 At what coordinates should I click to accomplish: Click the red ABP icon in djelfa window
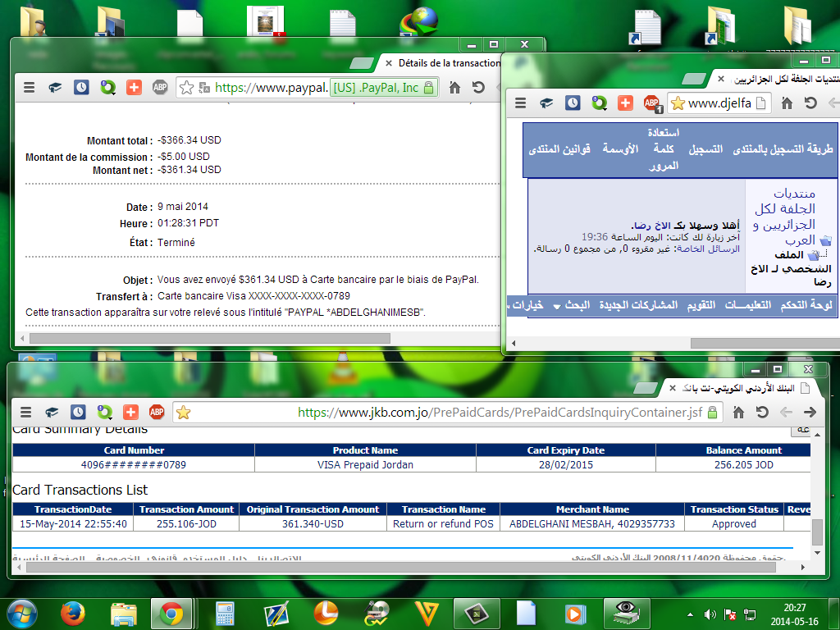[x=652, y=103]
